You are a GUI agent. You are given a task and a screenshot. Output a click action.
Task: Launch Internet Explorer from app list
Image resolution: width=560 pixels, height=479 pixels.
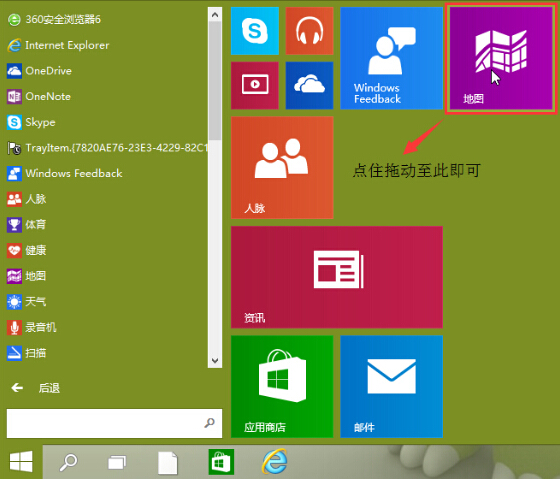click(58, 45)
